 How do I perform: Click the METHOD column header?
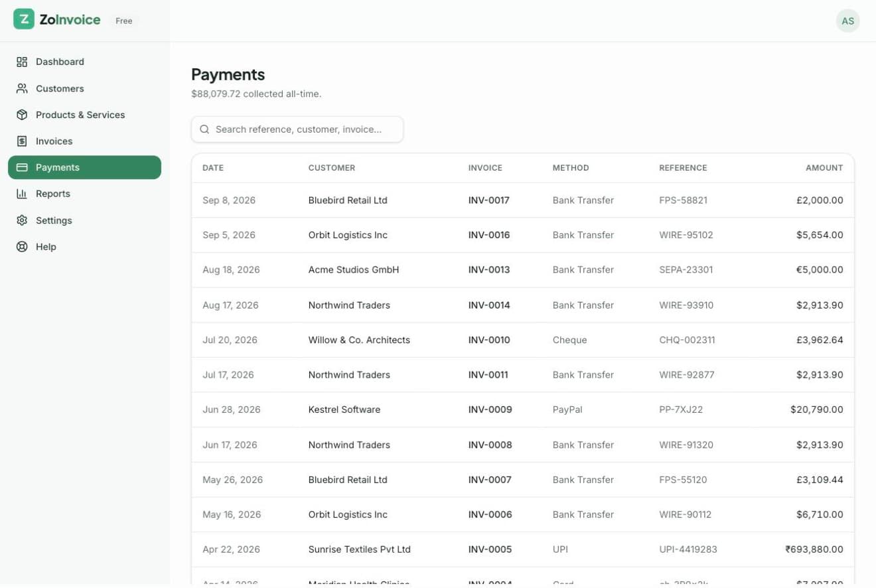tap(571, 168)
